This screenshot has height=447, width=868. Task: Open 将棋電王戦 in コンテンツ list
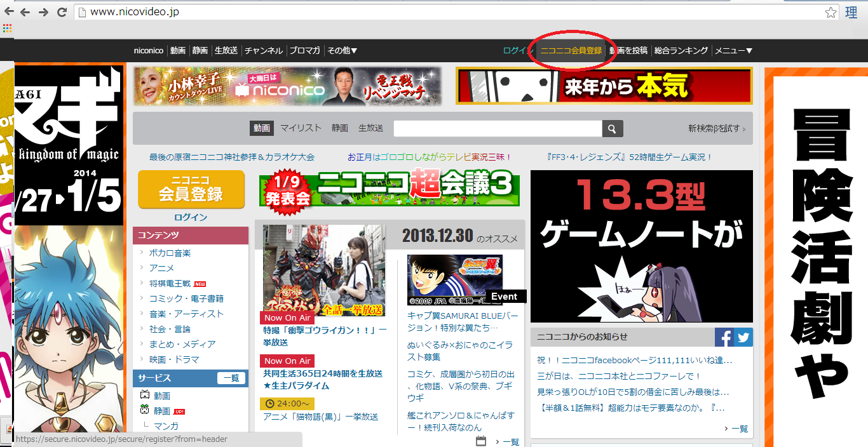pos(169,283)
